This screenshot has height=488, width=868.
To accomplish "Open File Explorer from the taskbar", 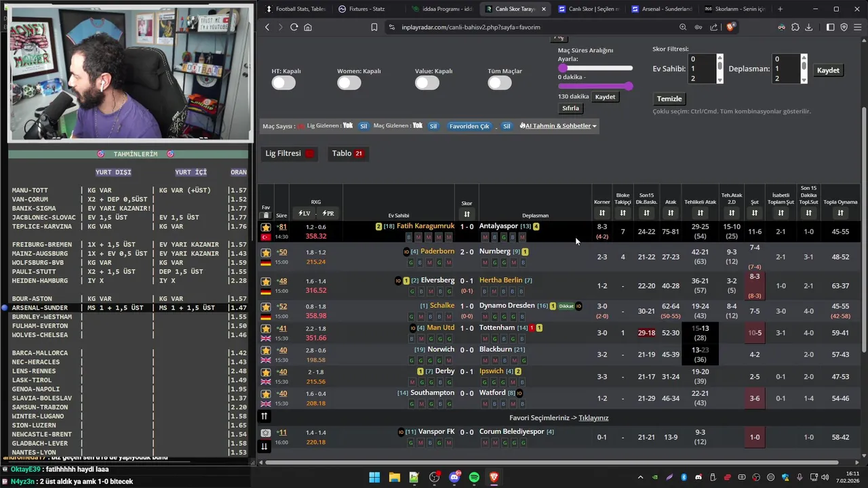I will coord(394,477).
